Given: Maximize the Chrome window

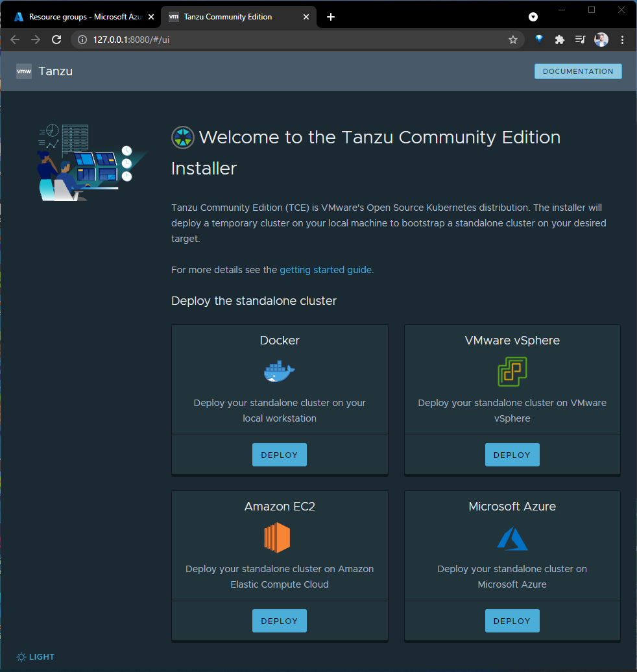Looking at the screenshot, I should coord(592,10).
